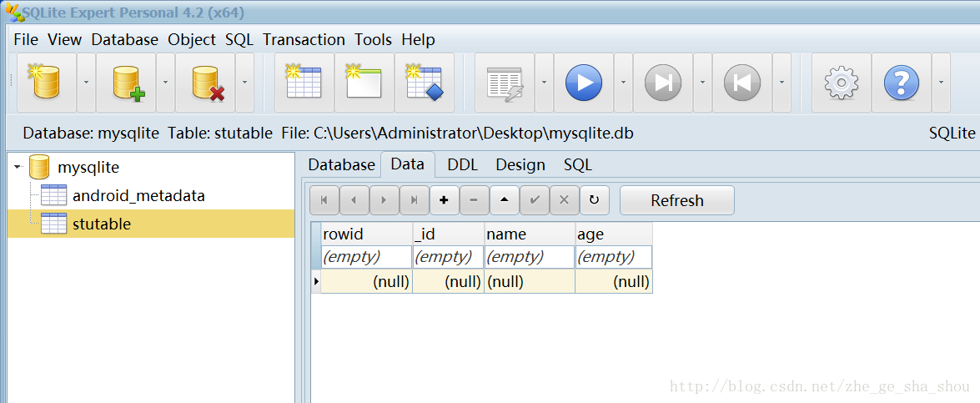
Task: Open dropdown arrow beside blue Play button
Action: pyautogui.click(x=623, y=83)
